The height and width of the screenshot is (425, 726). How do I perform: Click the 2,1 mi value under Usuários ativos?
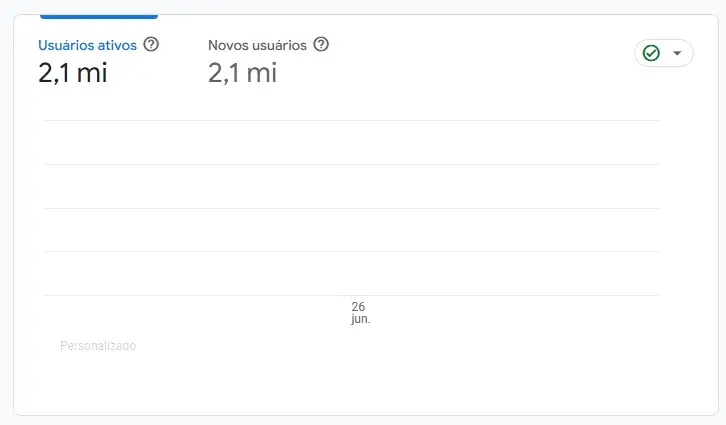(x=73, y=73)
